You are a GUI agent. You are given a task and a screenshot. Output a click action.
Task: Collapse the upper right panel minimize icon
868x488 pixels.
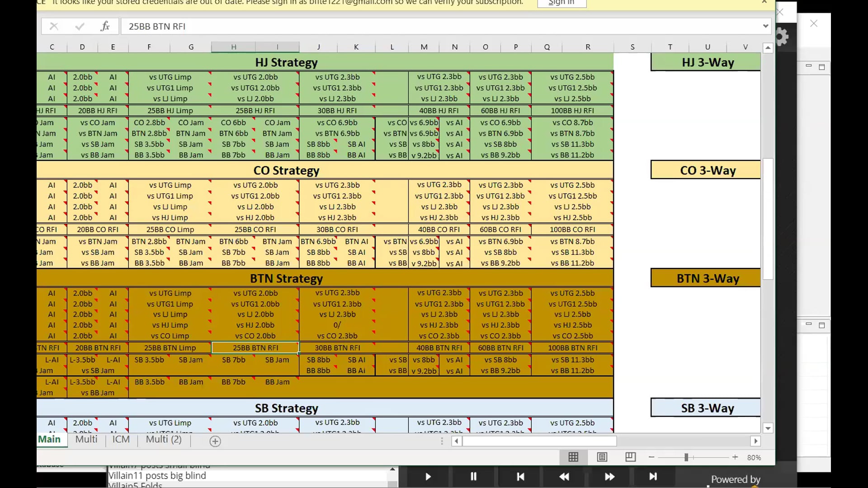click(809, 66)
